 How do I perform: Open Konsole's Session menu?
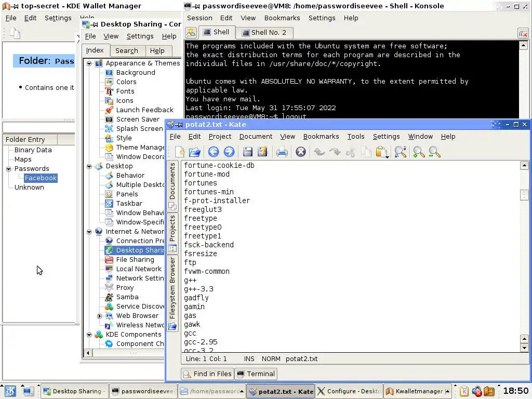pos(199,18)
